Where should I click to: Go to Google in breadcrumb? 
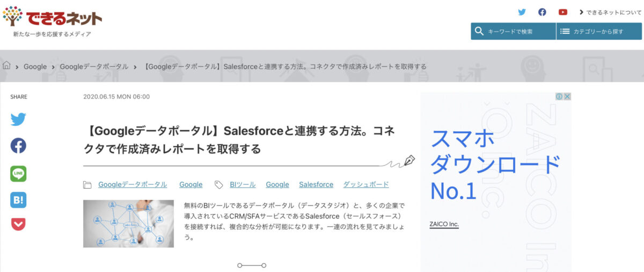click(x=35, y=67)
